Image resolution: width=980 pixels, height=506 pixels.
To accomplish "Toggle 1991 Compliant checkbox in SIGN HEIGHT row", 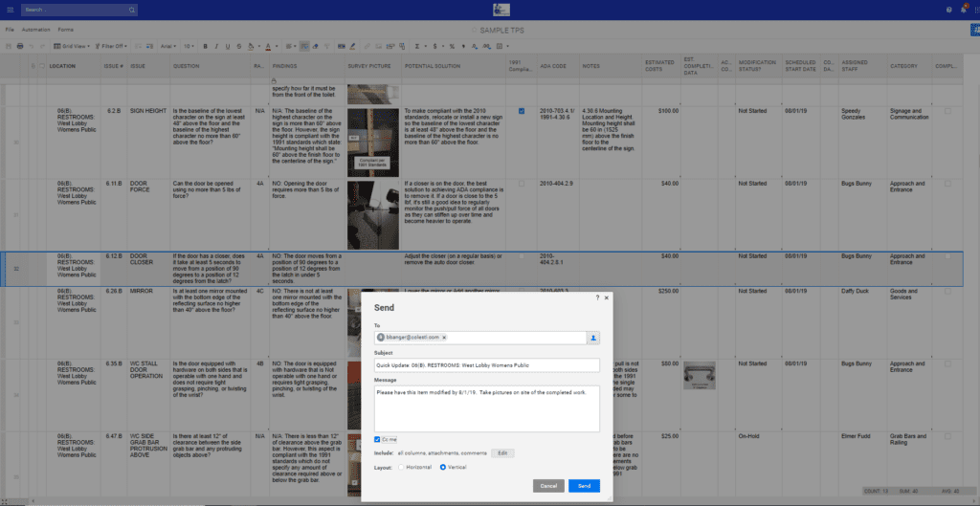I will point(522,111).
